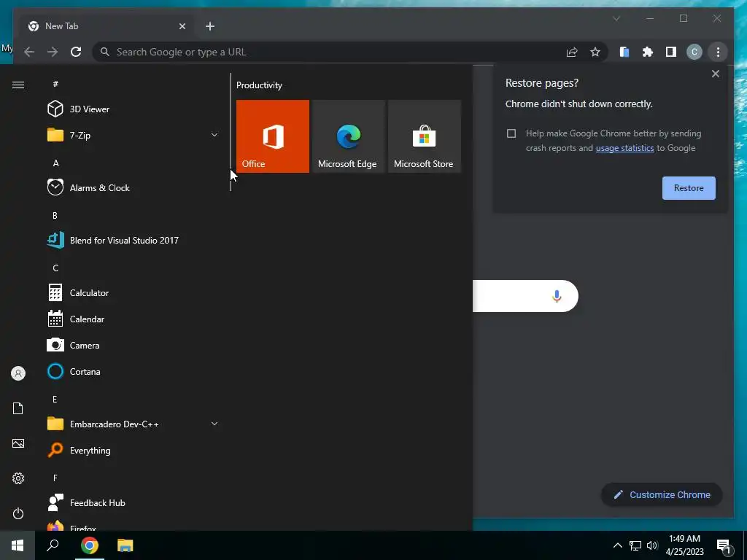Click the Power icon in Start
Screen dimensions: 747x560
(18, 513)
